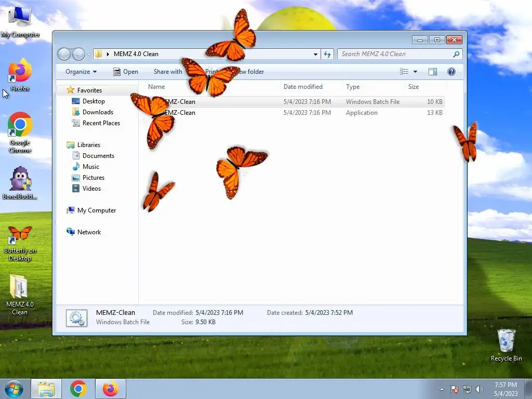Select the MEMZ 4.0 Clean desktop folder
The image size is (532, 399).
click(20, 295)
